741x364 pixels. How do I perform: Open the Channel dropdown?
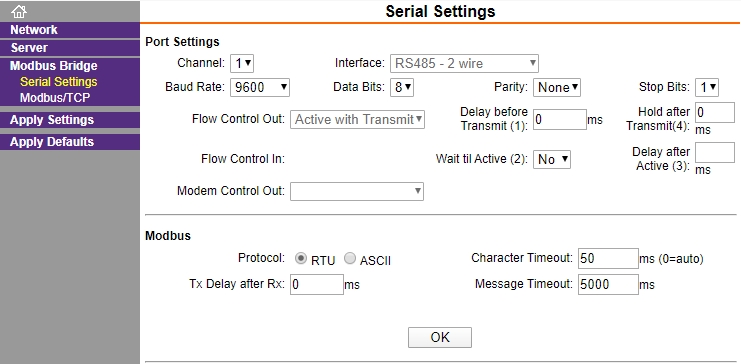[242, 63]
